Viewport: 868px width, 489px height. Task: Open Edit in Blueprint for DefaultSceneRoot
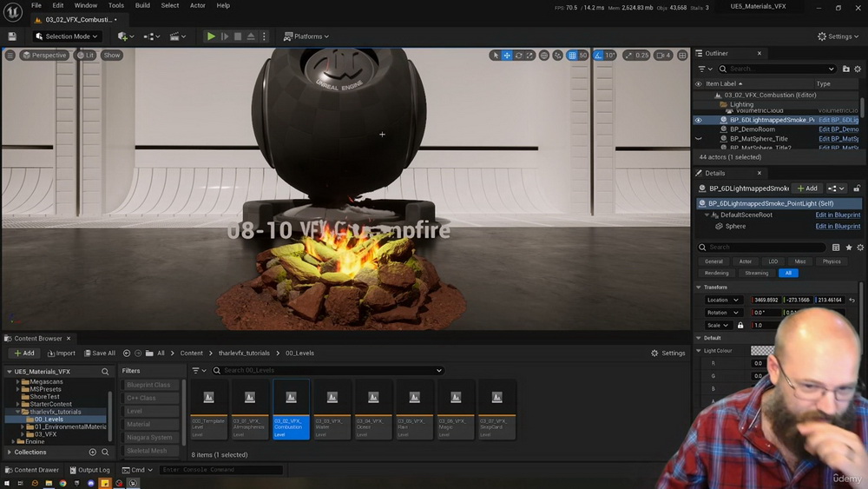pyautogui.click(x=838, y=215)
